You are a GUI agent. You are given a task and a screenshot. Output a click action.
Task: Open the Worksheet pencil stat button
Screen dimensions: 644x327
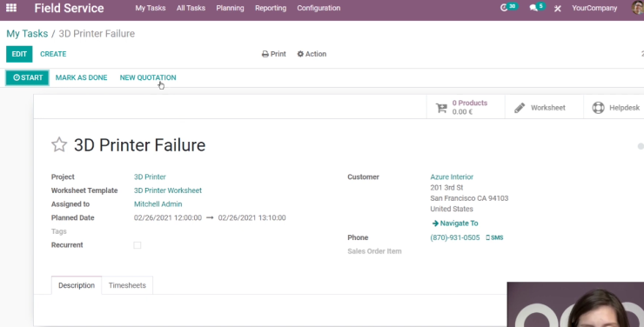[x=544, y=108]
